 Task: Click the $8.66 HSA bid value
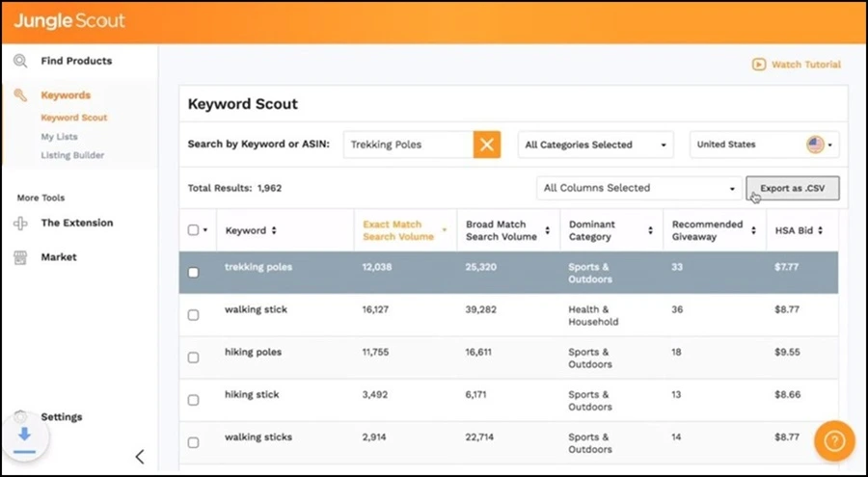coord(787,395)
